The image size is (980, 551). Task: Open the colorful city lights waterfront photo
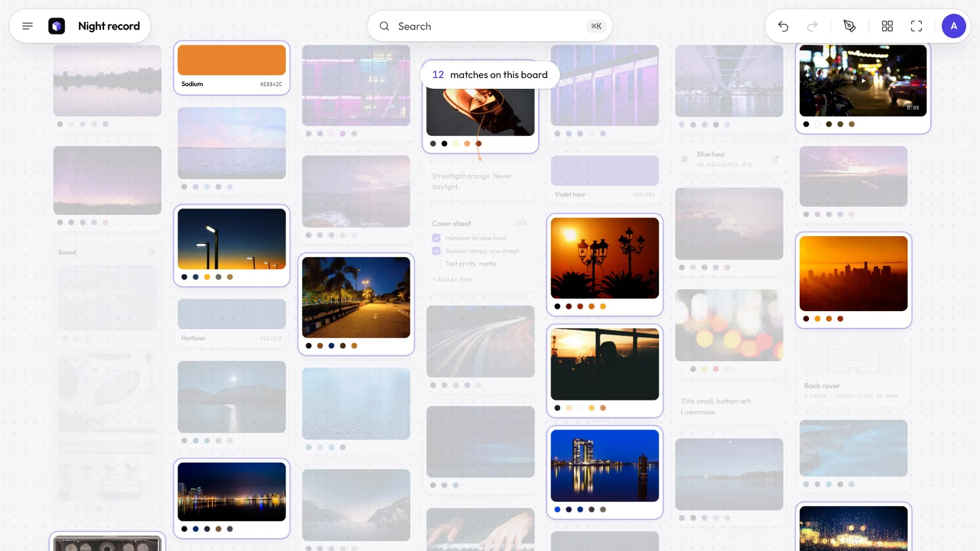tap(232, 492)
